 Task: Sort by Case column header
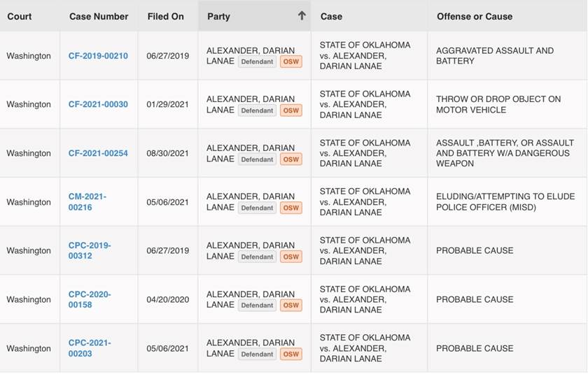331,16
